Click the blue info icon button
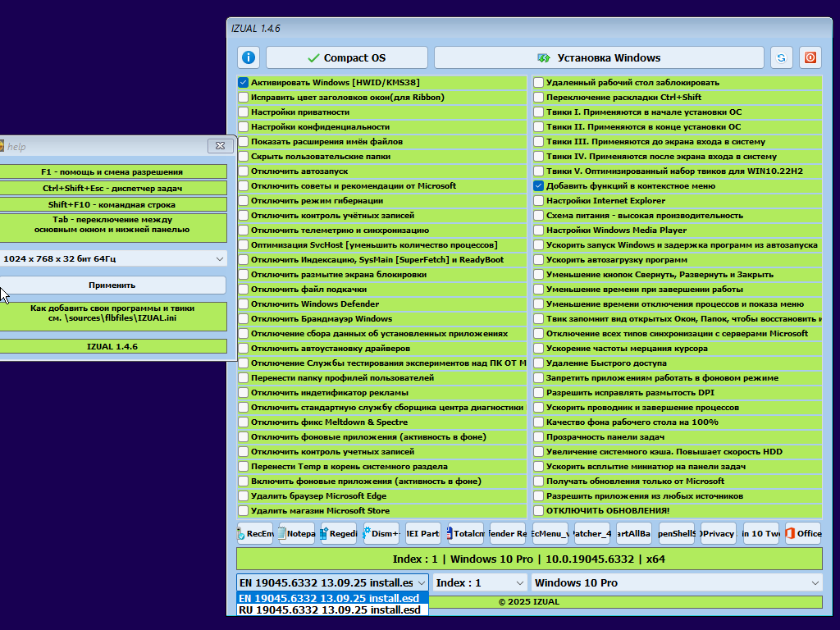 click(249, 57)
